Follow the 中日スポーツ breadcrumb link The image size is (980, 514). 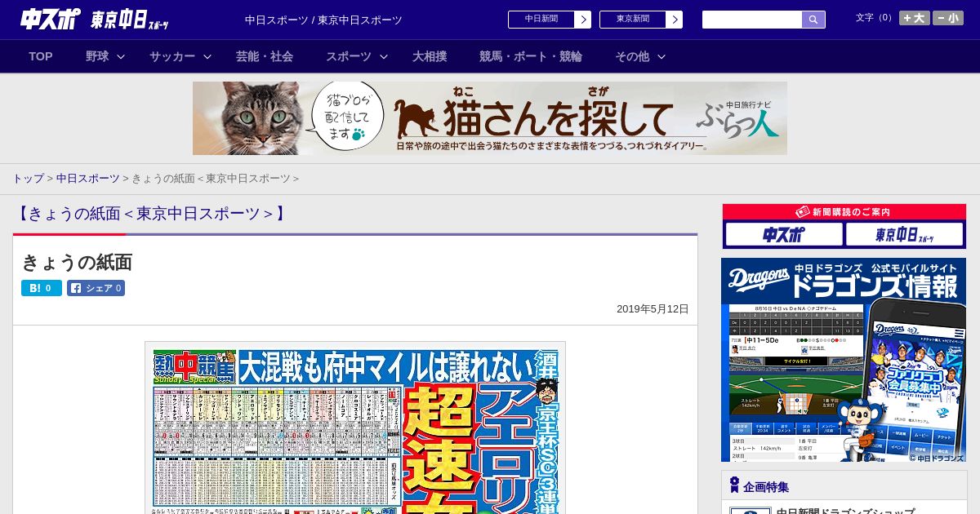click(x=87, y=178)
